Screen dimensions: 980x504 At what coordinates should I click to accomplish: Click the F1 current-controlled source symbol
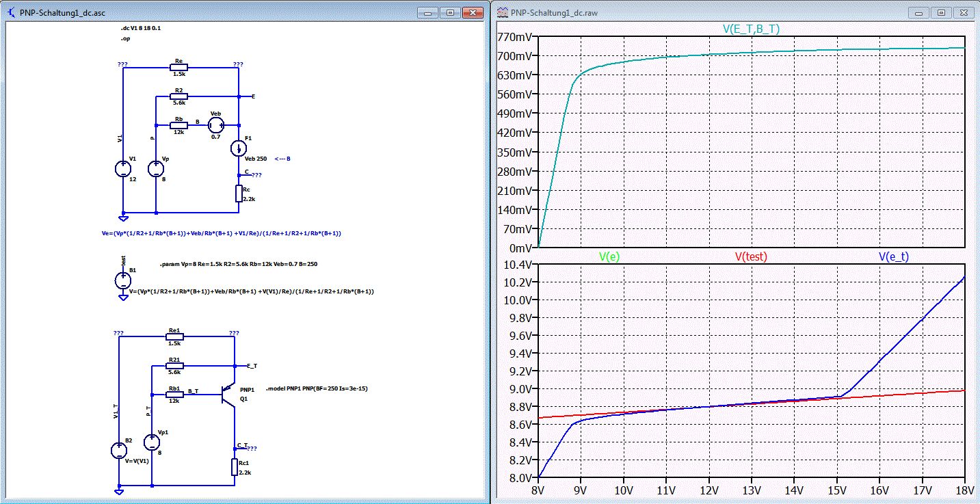238,148
